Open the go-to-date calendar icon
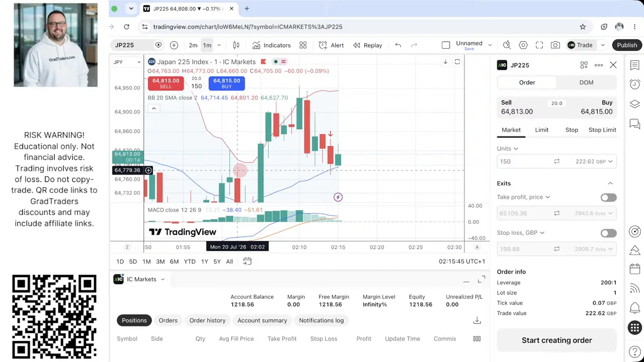Image resolution: width=644 pixels, height=362 pixels. pyautogui.click(x=247, y=261)
